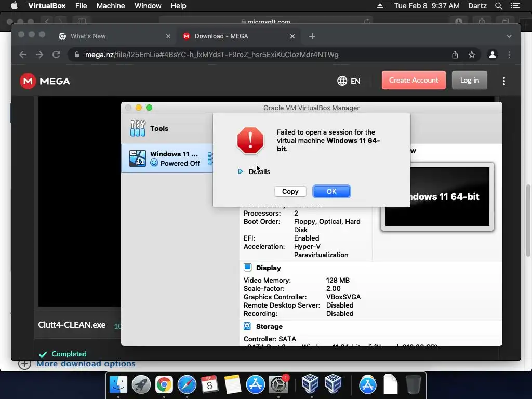
Task: Open the File menu
Action: [81, 6]
